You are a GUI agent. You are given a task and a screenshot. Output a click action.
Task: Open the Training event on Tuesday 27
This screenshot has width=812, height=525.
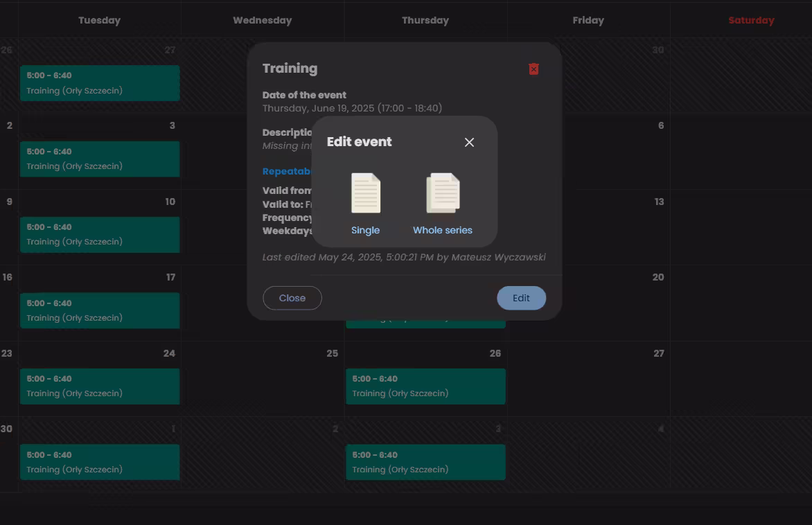click(100, 83)
